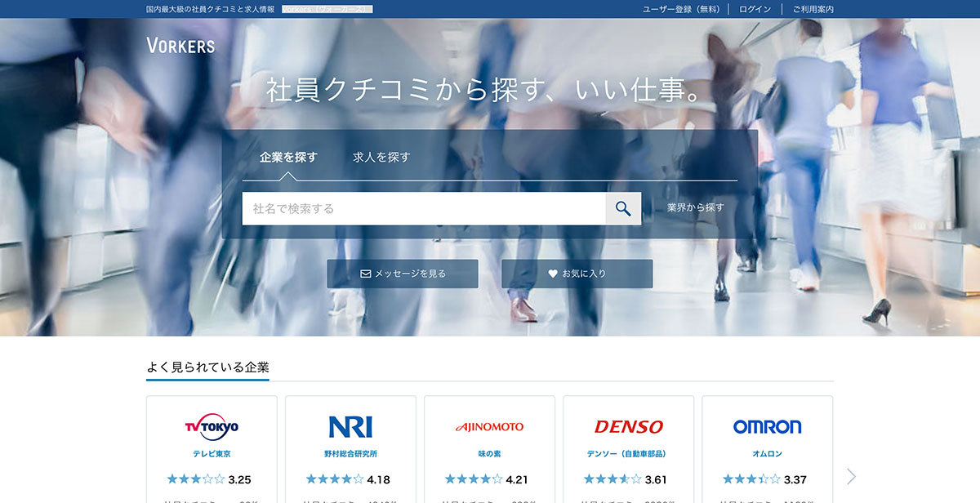Click the magnifier search button
Screen dimensions: 980x503
(x=623, y=208)
